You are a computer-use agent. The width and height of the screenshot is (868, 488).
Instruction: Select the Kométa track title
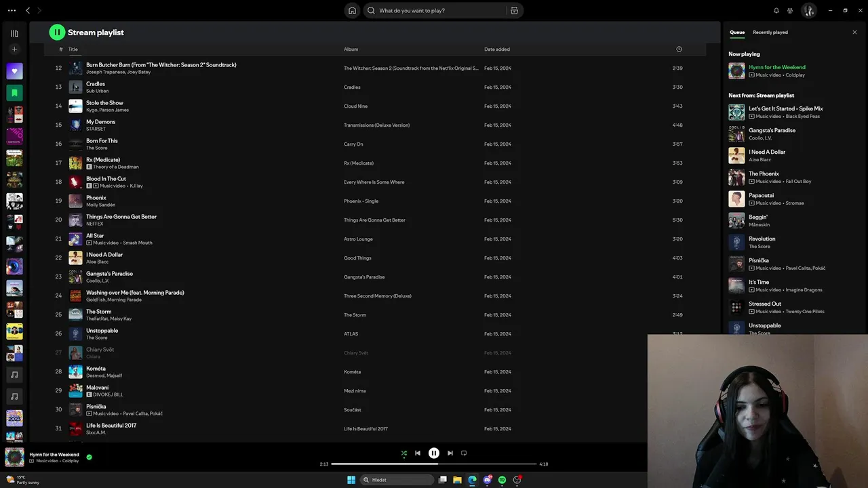[96, 369]
